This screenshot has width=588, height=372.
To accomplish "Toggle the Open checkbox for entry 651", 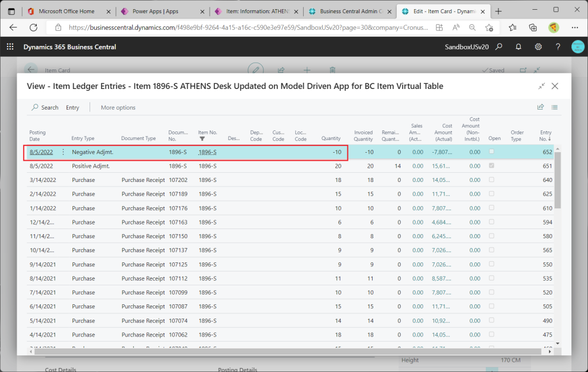I will (492, 166).
